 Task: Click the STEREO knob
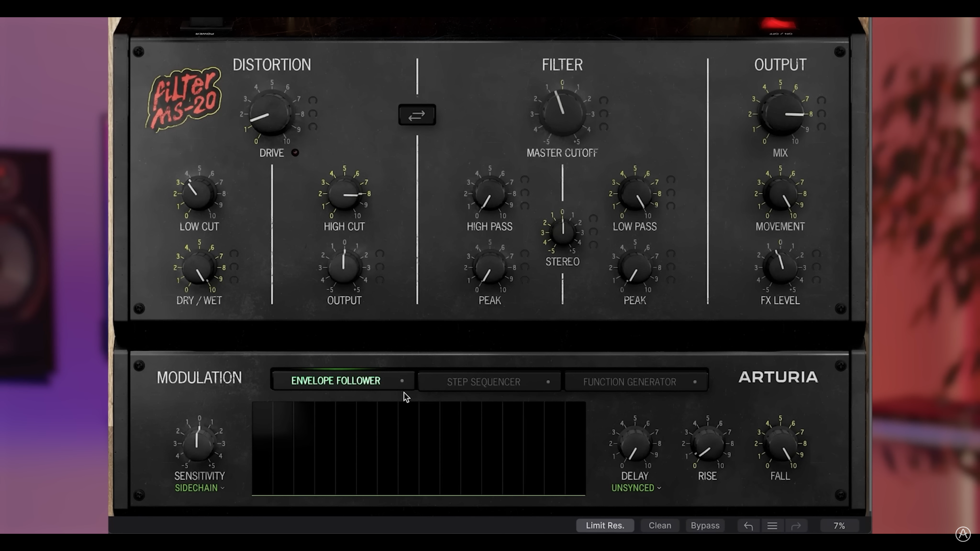563,232
